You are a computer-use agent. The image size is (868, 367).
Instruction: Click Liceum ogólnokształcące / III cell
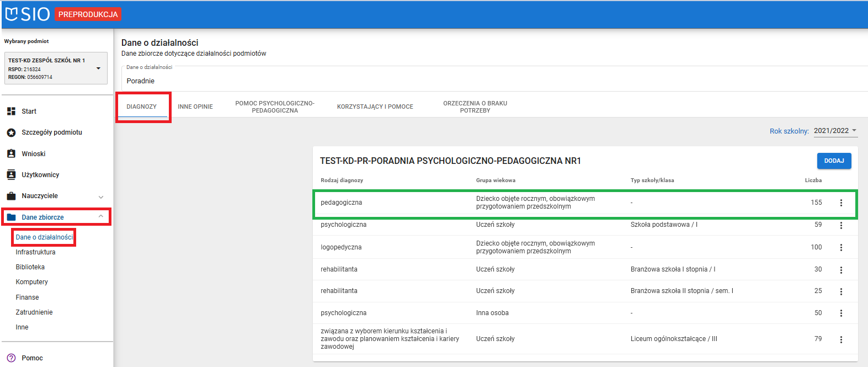[674, 339]
